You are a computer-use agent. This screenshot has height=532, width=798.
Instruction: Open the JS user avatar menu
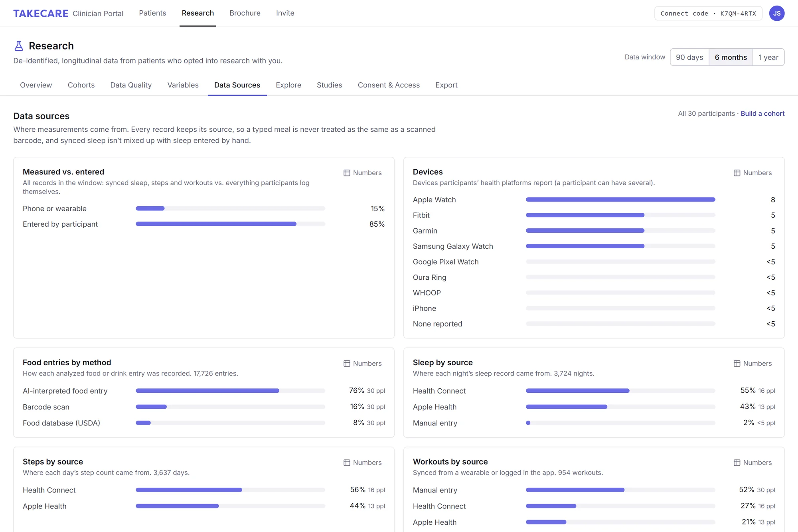[776, 13]
